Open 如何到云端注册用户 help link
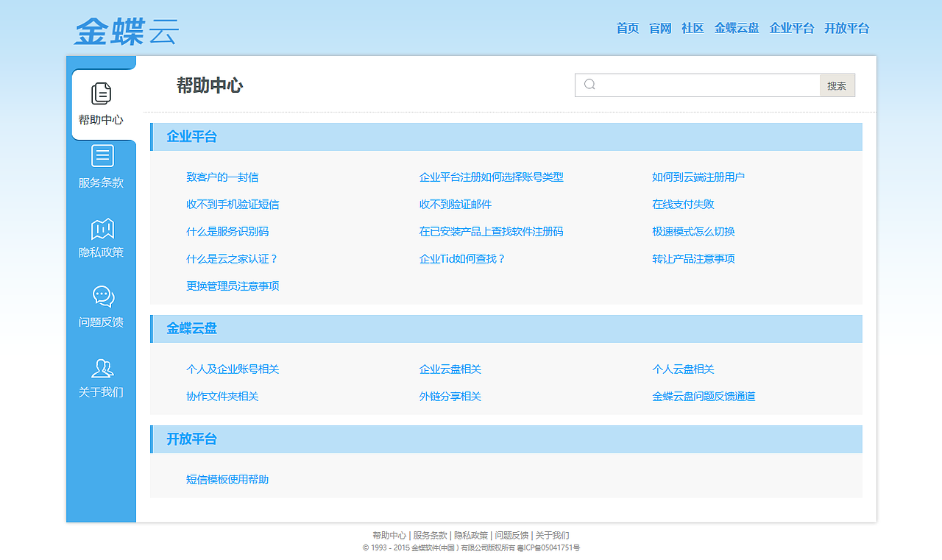The height and width of the screenshot is (560, 942). pos(698,177)
